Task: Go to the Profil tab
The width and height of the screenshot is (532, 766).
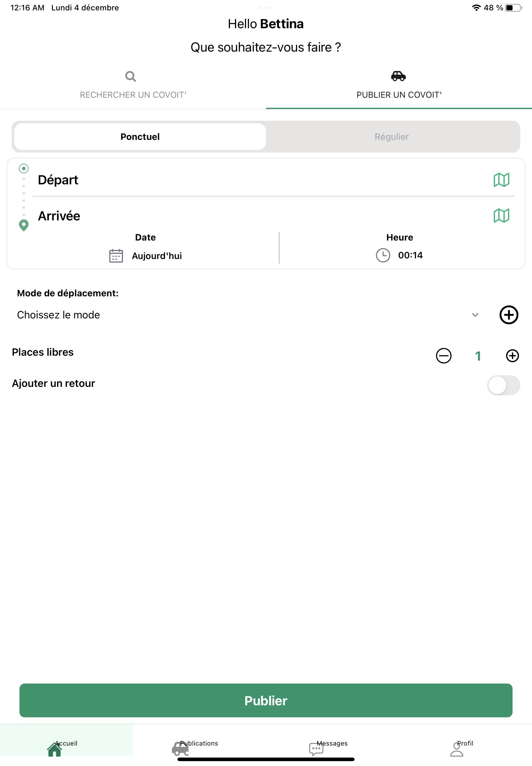Action: (461, 748)
